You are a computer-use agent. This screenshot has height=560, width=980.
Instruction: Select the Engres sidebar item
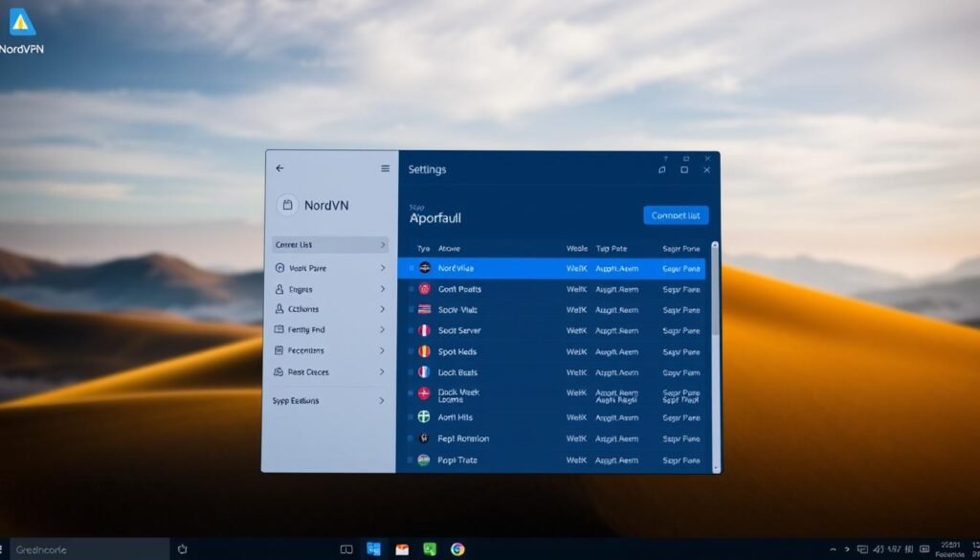(x=330, y=289)
